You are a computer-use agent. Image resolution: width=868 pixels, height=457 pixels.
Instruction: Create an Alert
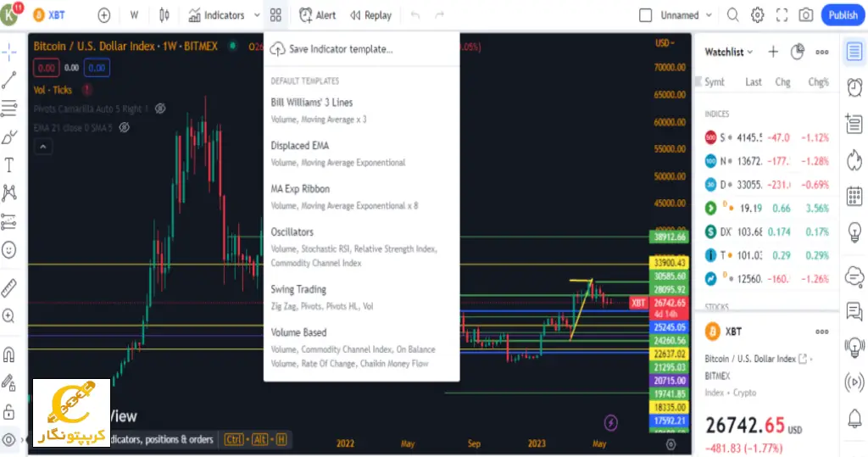[318, 15]
